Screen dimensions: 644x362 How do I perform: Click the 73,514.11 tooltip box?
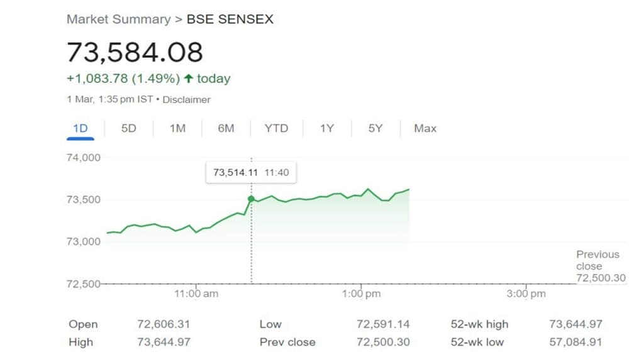251,172
